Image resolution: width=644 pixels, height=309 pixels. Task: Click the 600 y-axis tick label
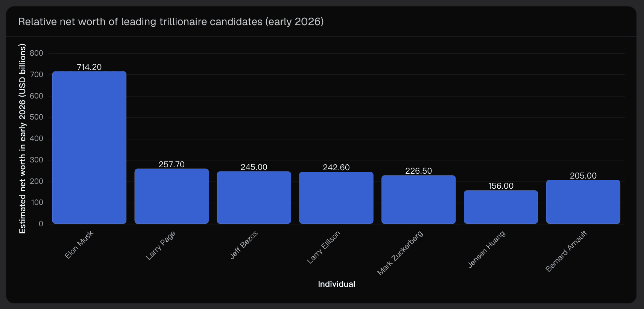pos(36,96)
